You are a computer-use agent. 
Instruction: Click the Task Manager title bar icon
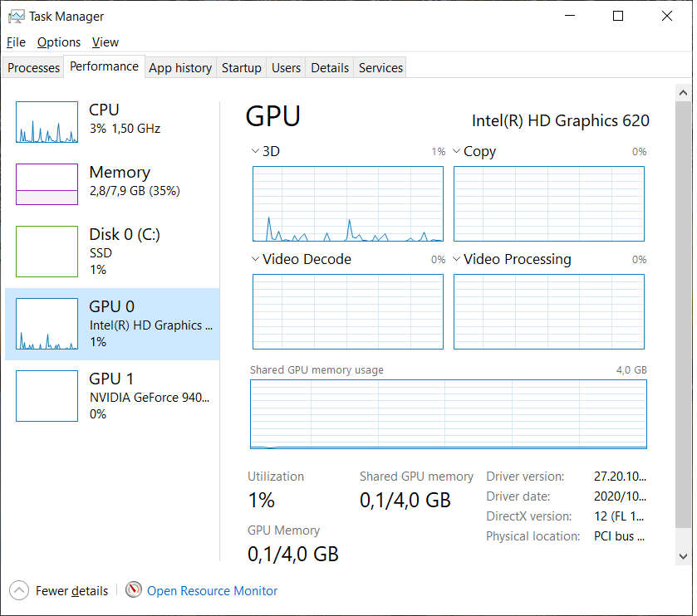click(x=16, y=16)
